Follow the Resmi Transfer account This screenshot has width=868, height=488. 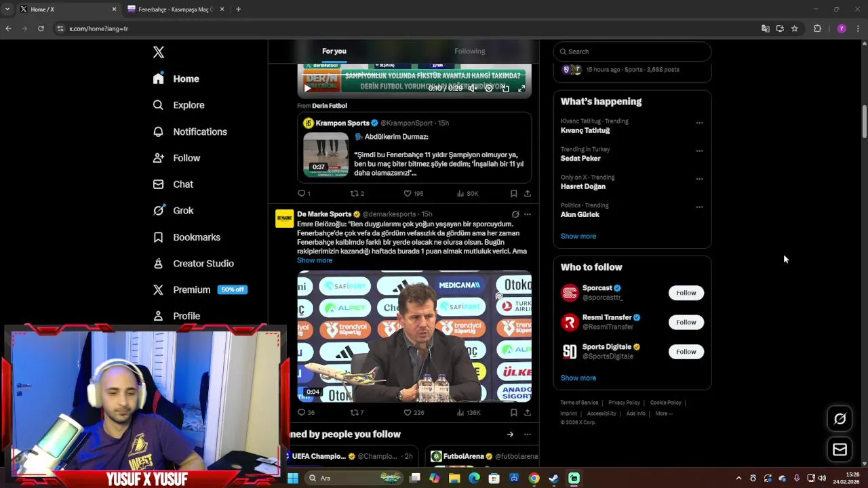[686, 322]
